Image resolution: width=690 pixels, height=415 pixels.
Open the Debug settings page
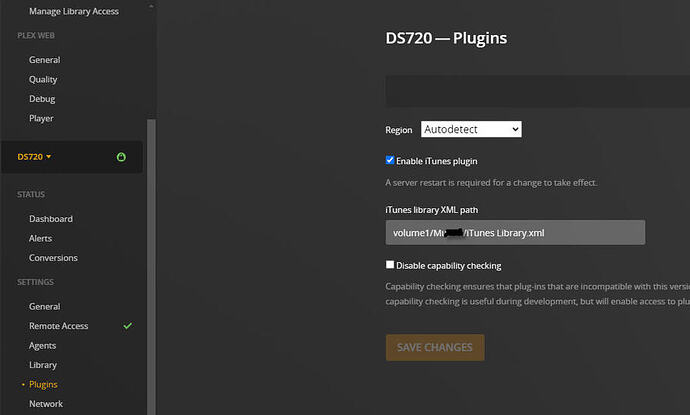pos(42,99)
